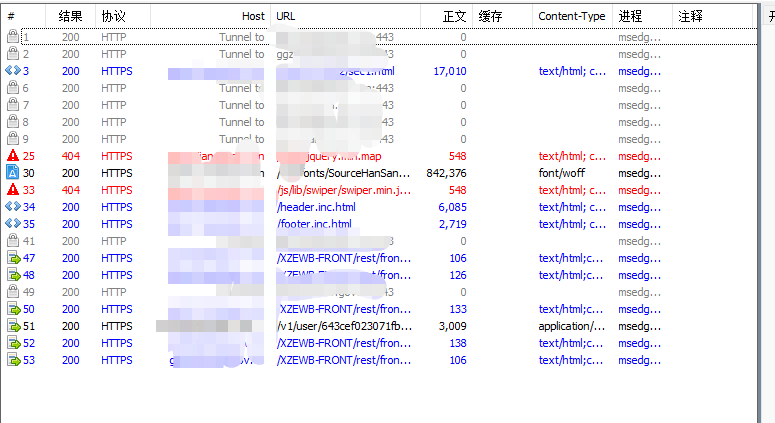Click the font file icon of session 30
Screen dimensions: 775x423
(13, 172)
